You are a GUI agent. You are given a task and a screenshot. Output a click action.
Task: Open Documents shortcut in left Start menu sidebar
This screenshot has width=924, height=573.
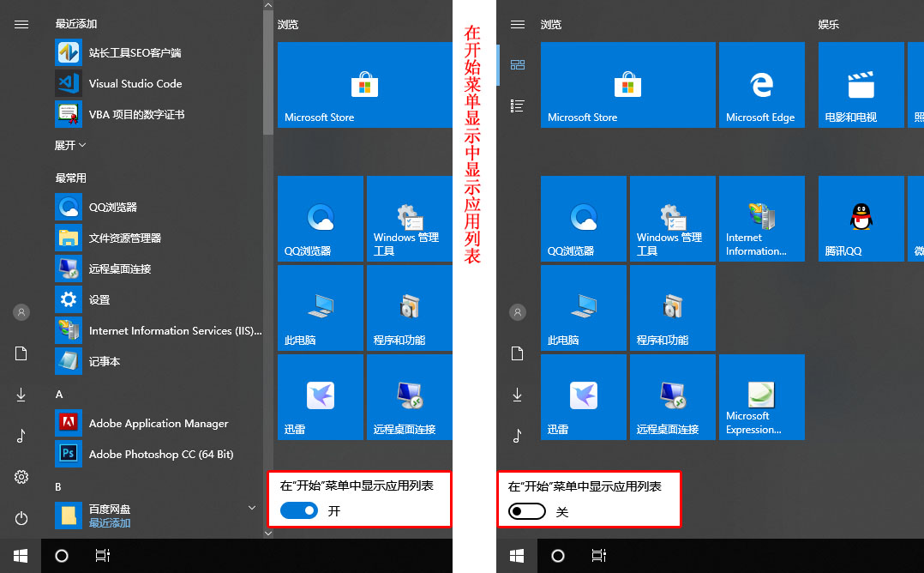[21, 353]
